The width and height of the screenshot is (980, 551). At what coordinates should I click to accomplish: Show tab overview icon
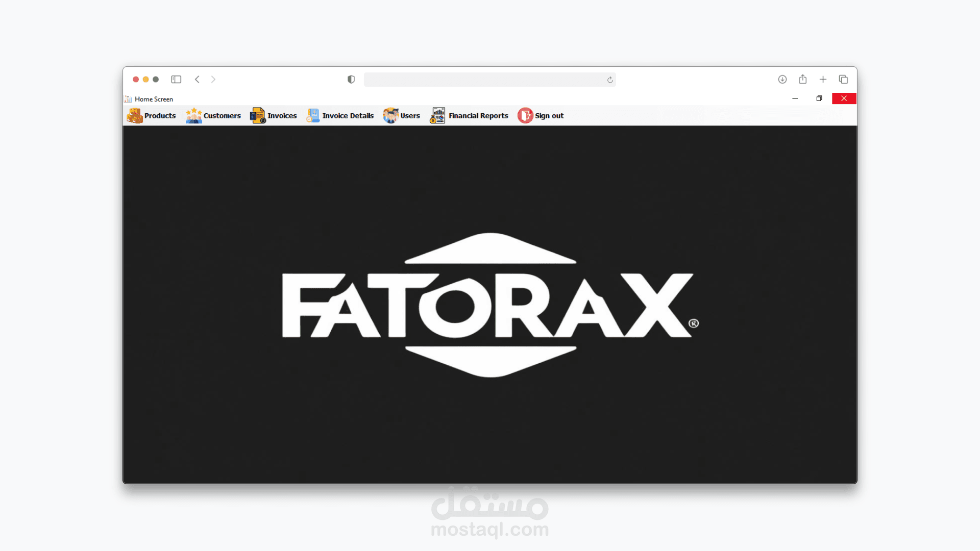pos(843,80)
